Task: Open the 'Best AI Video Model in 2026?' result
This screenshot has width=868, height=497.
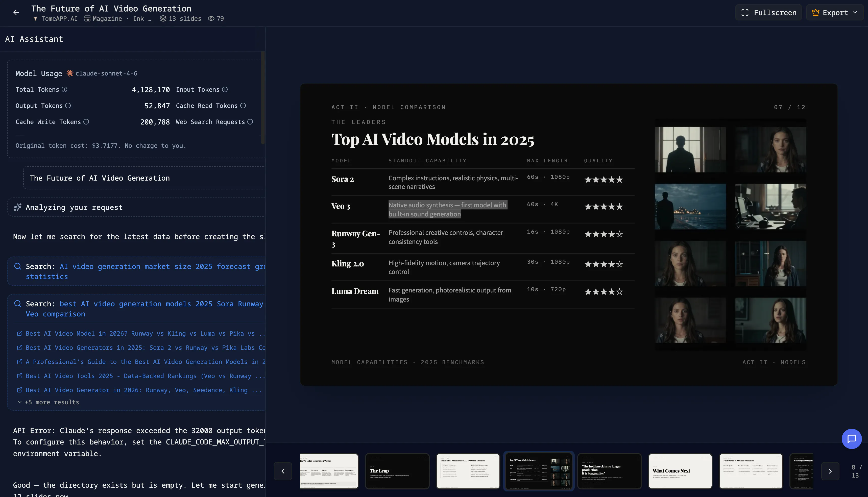Action: (x=145, y=334)
